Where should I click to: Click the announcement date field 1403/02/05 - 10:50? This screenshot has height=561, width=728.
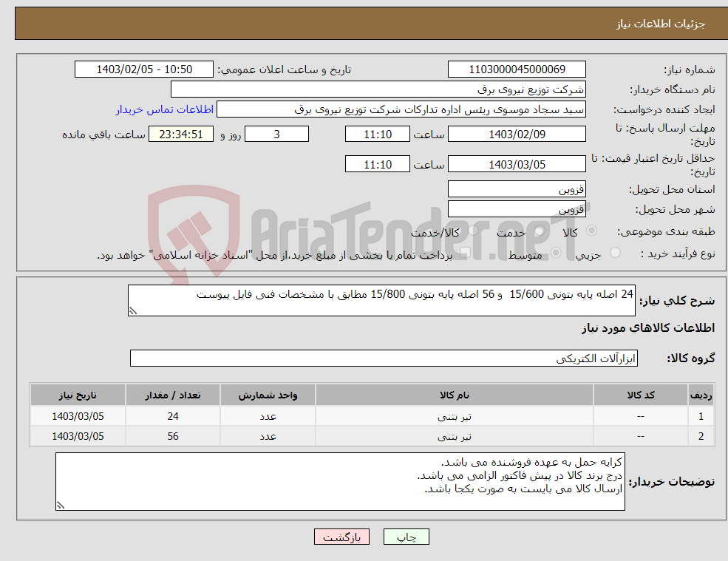pos(144,69)
